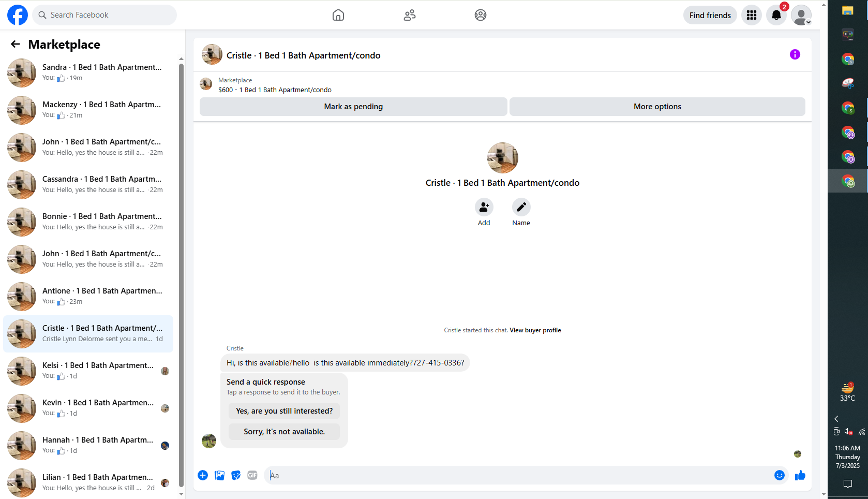Open the $600 1 Bed 1 Bath listing link

click(275, 90)
